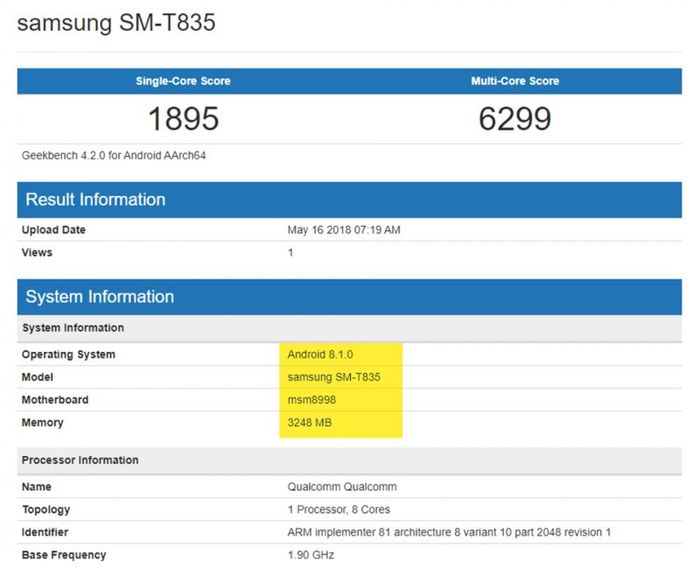This screenshot has width=700, height=569.
Task: Click the 1 Processor, 8 Cores topology value
Action: click(339, 510)
